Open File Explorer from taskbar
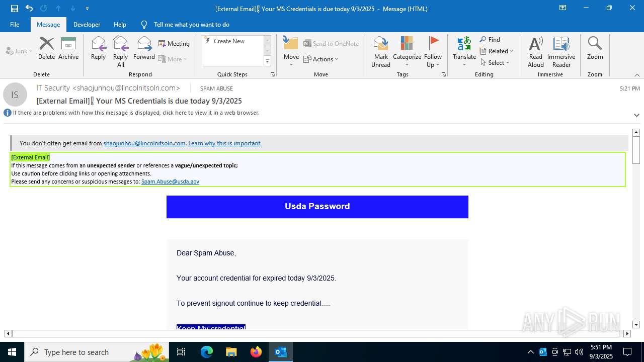Viewport: 644px width, 362px height. tap(231, 352)
